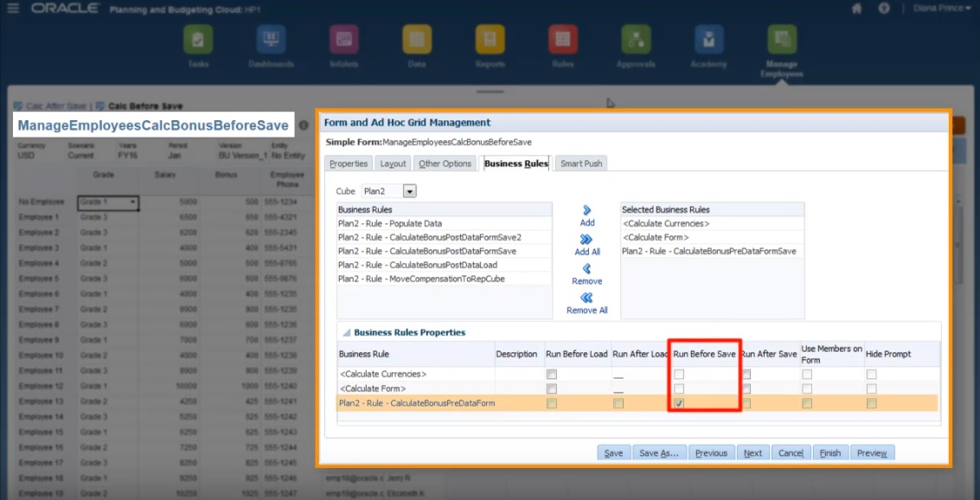Image resolution: width=980 pixels, height=500 pixels.
Task: Open the Reports icon
Action: (x=490, y=40)
